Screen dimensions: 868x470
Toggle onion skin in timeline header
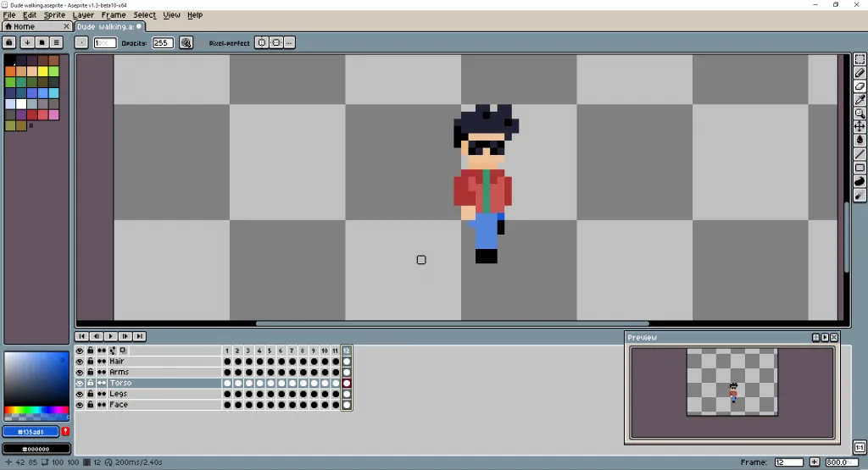coord(123,351)
